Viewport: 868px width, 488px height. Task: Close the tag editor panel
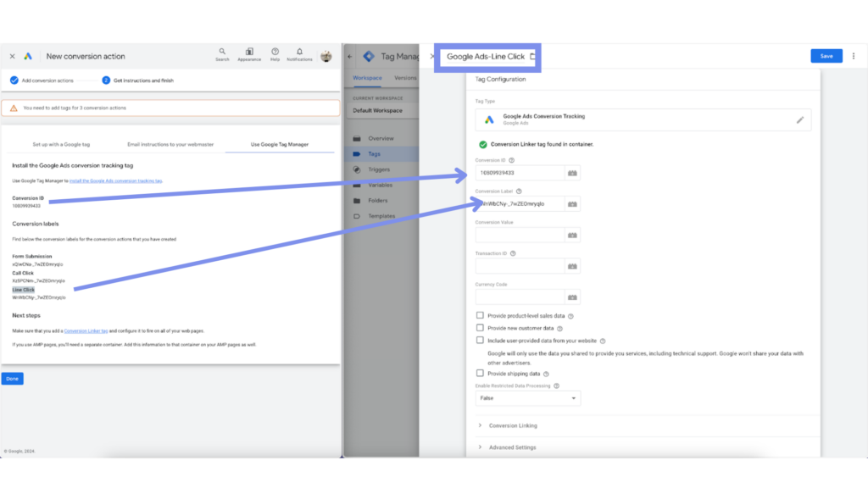point(431,57)
